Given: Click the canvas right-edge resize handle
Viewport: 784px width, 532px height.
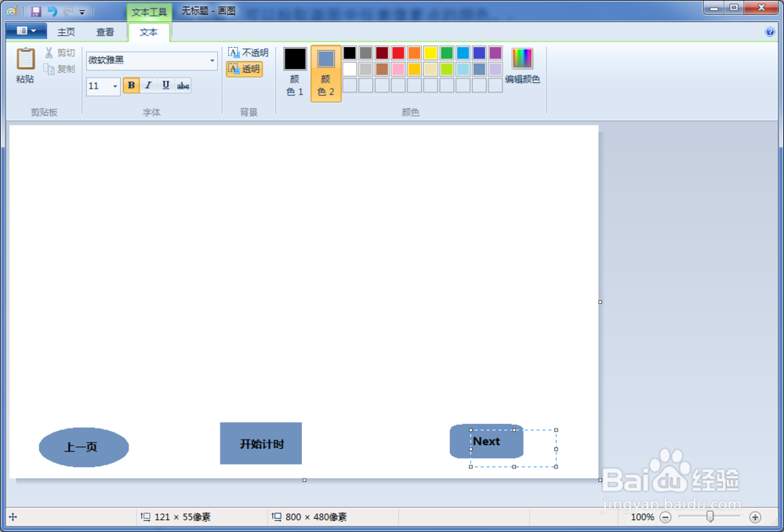Looking at the screenshot, I should 600,302.
